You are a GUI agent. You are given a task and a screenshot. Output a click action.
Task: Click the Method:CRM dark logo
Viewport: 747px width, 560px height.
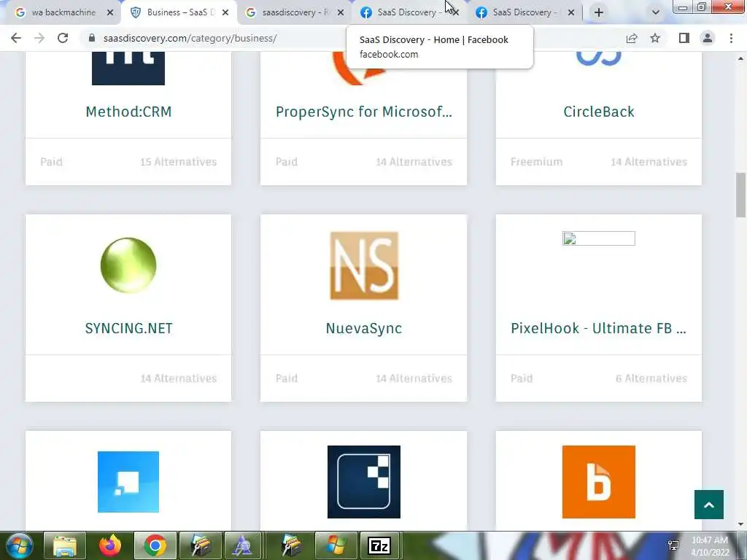point(128,69)
